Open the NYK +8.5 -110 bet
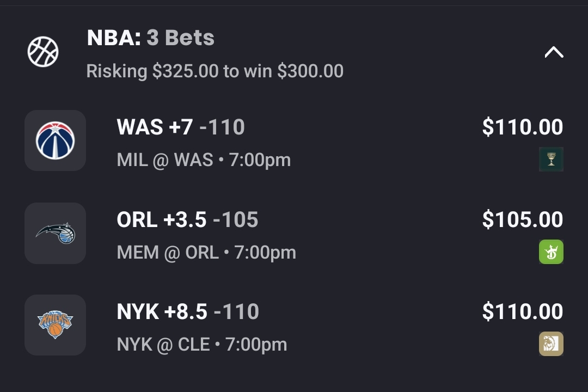Viewport: 588px width, 392px height. (x=188, y=312)
